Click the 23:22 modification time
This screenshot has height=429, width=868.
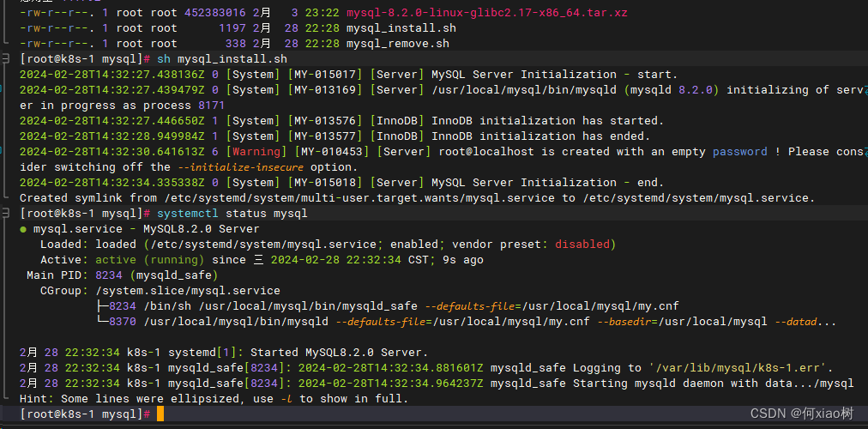[x=322, y=12]
